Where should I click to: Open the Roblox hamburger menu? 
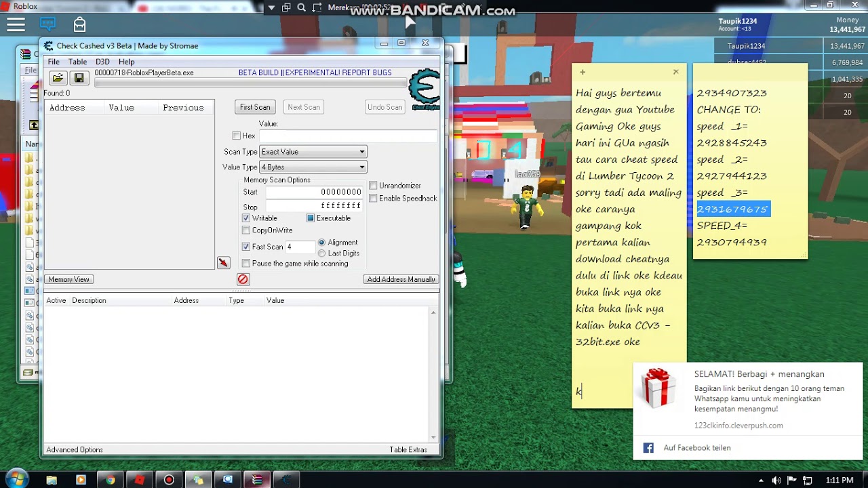pos(16,25)
